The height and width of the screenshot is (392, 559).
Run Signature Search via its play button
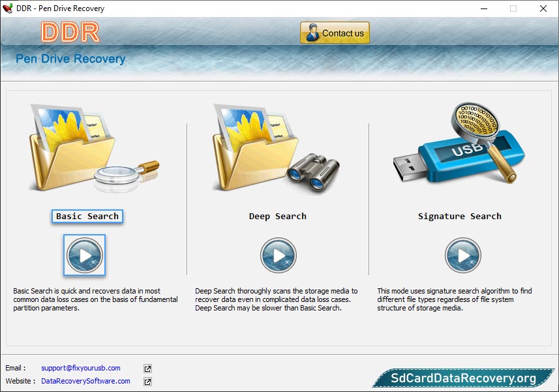point(463,255)
